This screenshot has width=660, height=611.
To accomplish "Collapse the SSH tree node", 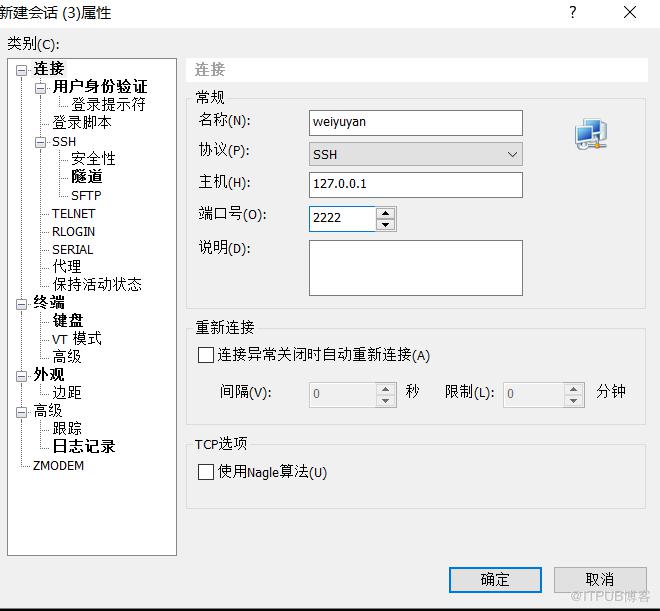I will 40,142.
